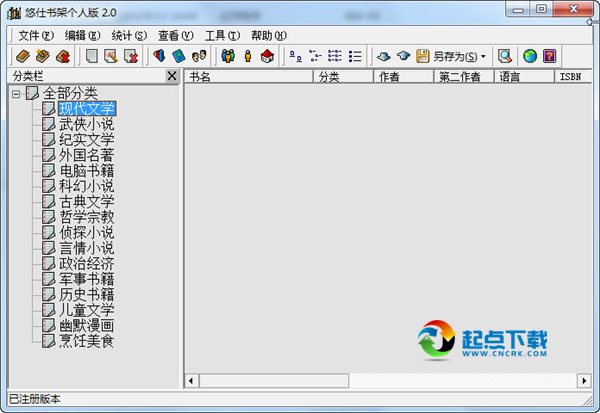Switch to large icons view
Image resolution: width=600 pixels, height=413 pixels.
pos(295,57)
